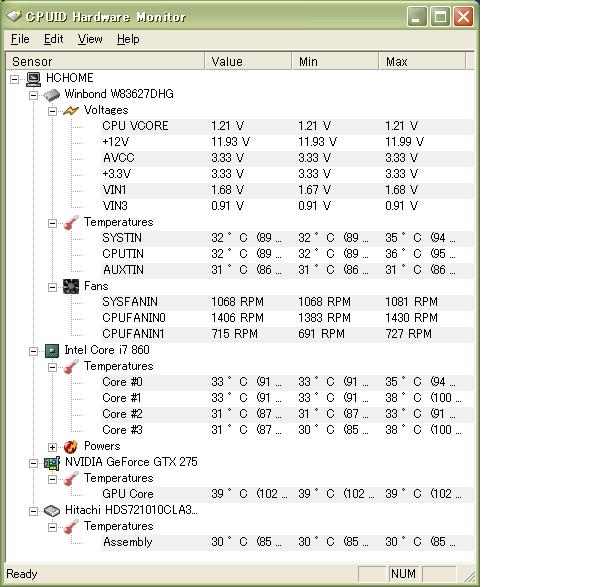Click the Hitachi hard drive icon
This screenshot has width=600, height=587.
pyautogui.click(x=52, y=510)
